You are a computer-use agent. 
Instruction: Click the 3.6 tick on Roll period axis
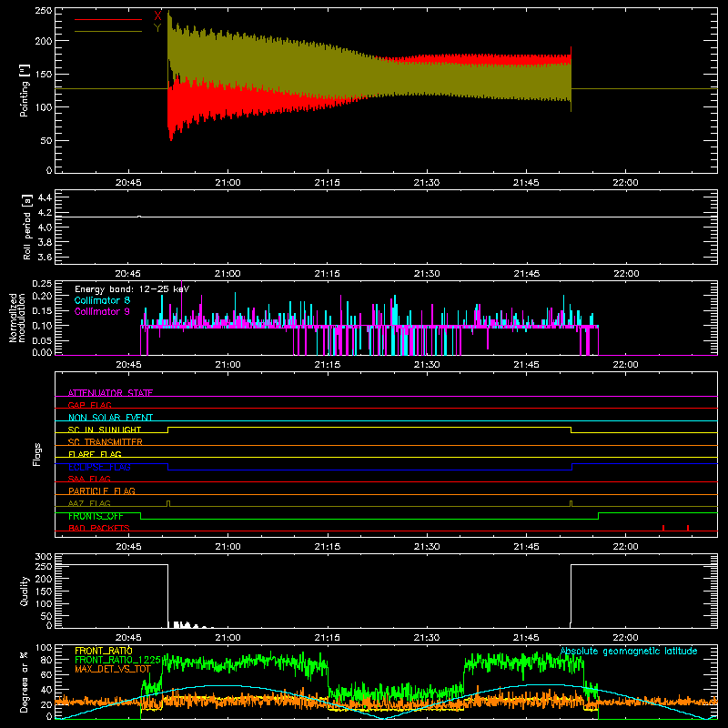[x=45, y=257]
